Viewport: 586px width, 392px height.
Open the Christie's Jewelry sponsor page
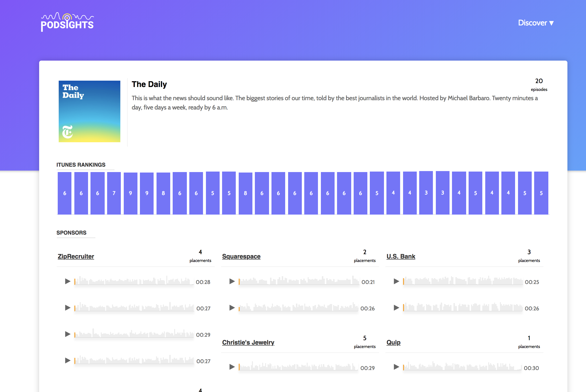tap(248, 342)
